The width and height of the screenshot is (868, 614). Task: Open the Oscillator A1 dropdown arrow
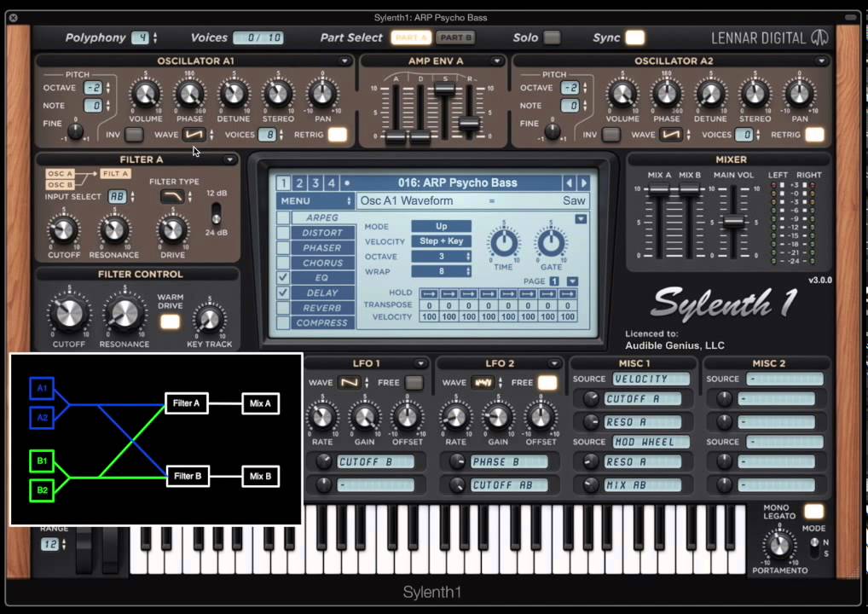pos(344,61)
